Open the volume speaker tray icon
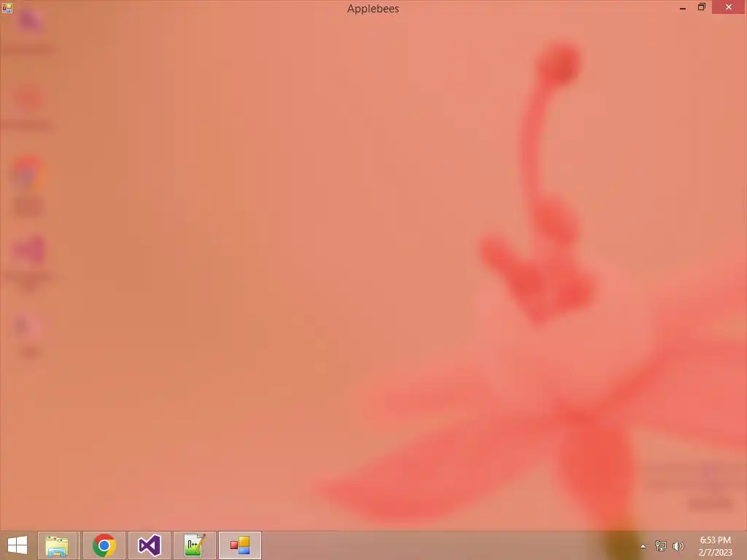Image resolution: width=747 pixels, height=560 pixels. tap(678, 546)
